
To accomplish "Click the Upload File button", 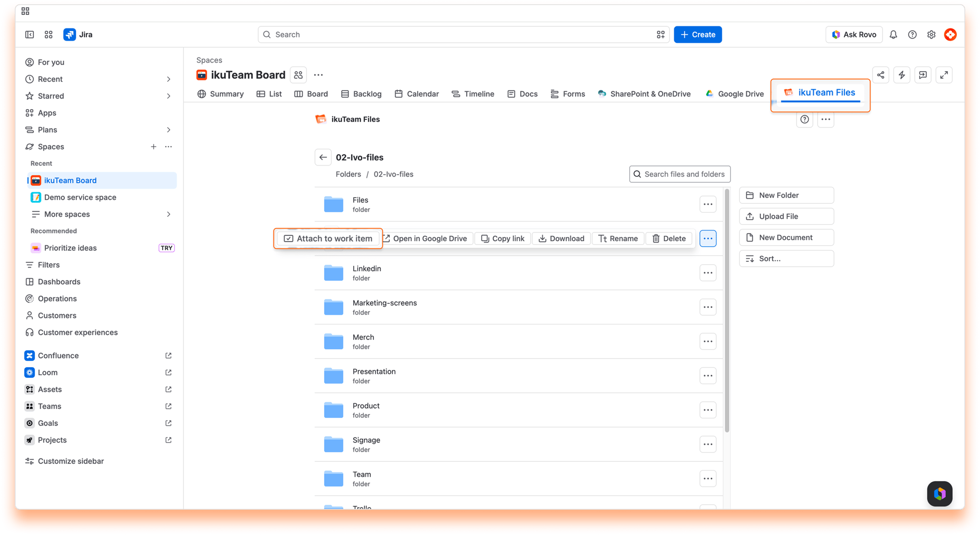I will [x=786, y=216].
